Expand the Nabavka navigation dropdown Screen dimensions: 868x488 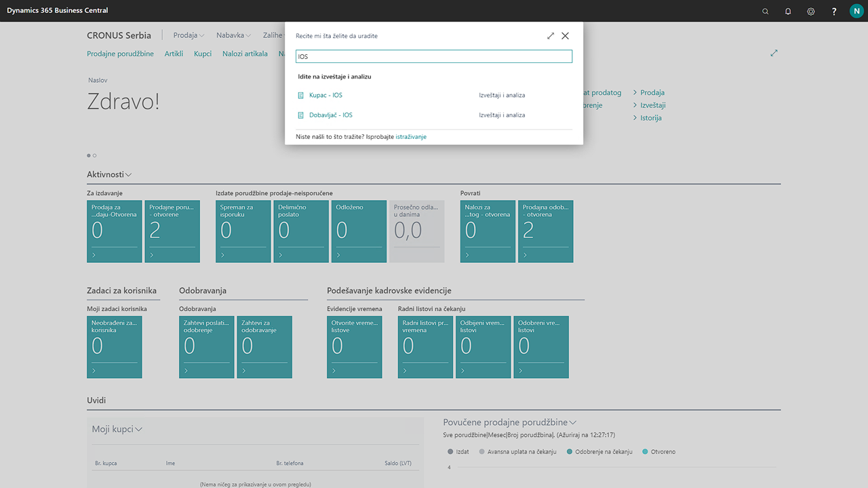click(233, 35)
